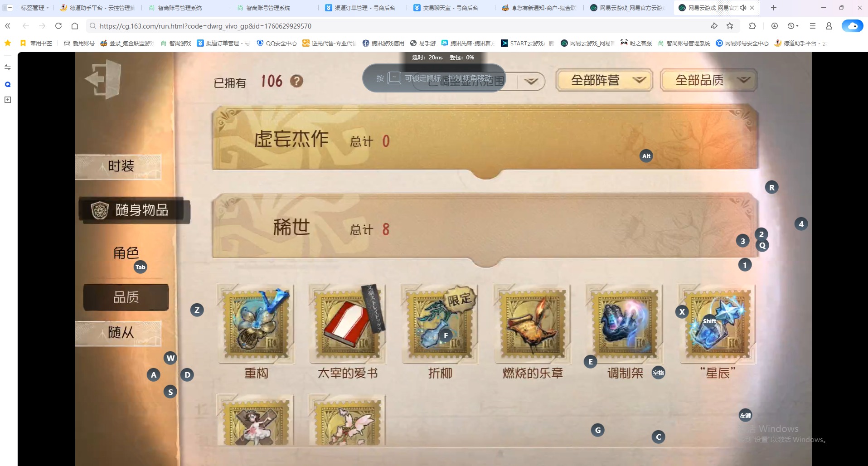Expand the 虚妄杰作 section banner

click(485, 141)
